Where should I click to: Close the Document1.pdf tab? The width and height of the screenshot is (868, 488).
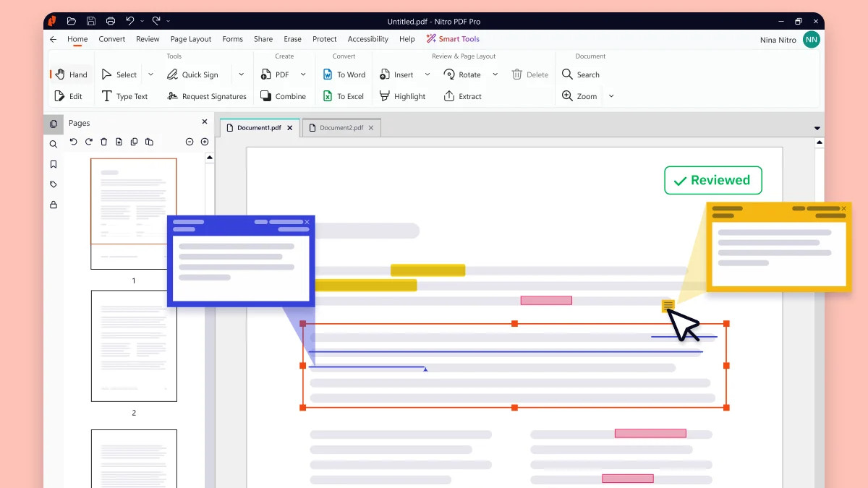point(290,128)
